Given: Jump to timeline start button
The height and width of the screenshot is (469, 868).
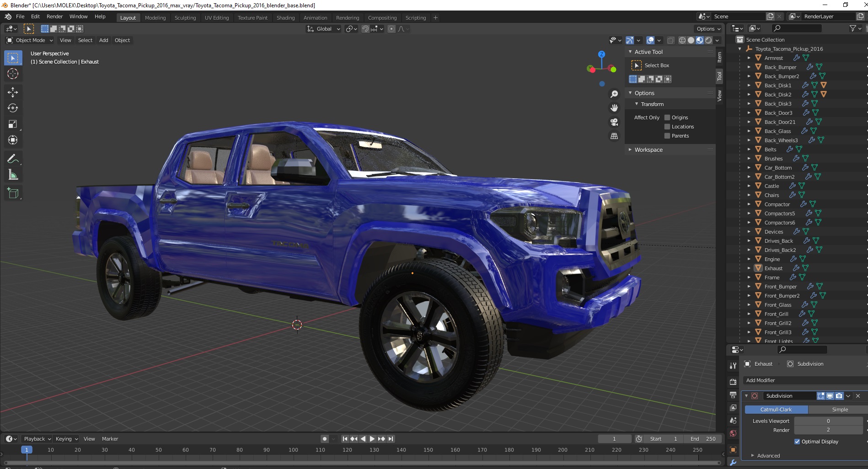Looking at the screenshot, I should click(x=345, y=439).
